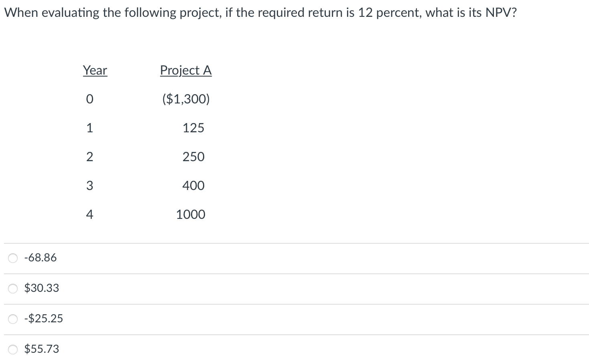This screenshot has width=589, height=364.
Task: Click the Year 2 row label
Action: pos(89,156)
